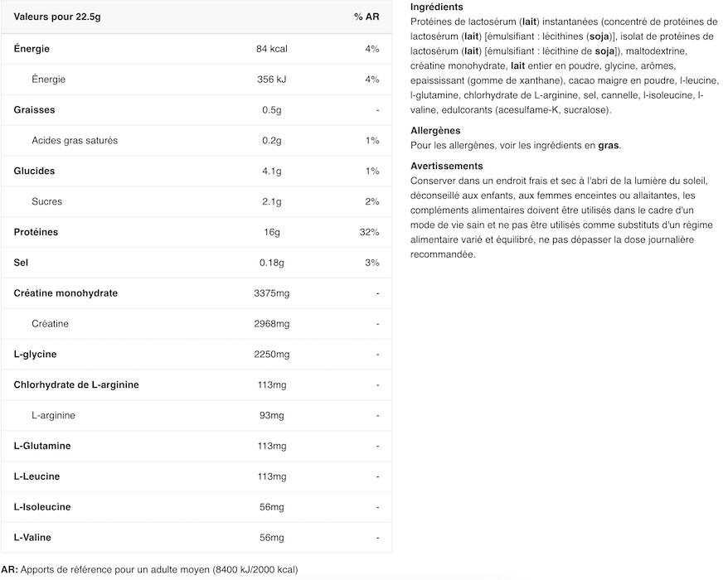The width and height of the screenshot is (728, 580).
Task: Click the "Ingrédients" section heading
Action: [437, 7]
